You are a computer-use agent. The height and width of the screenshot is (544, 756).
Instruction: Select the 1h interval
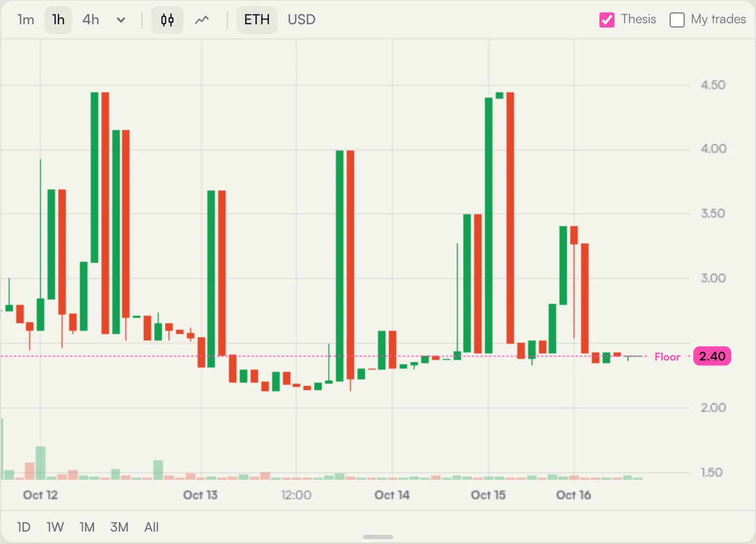tap(58, 20)
